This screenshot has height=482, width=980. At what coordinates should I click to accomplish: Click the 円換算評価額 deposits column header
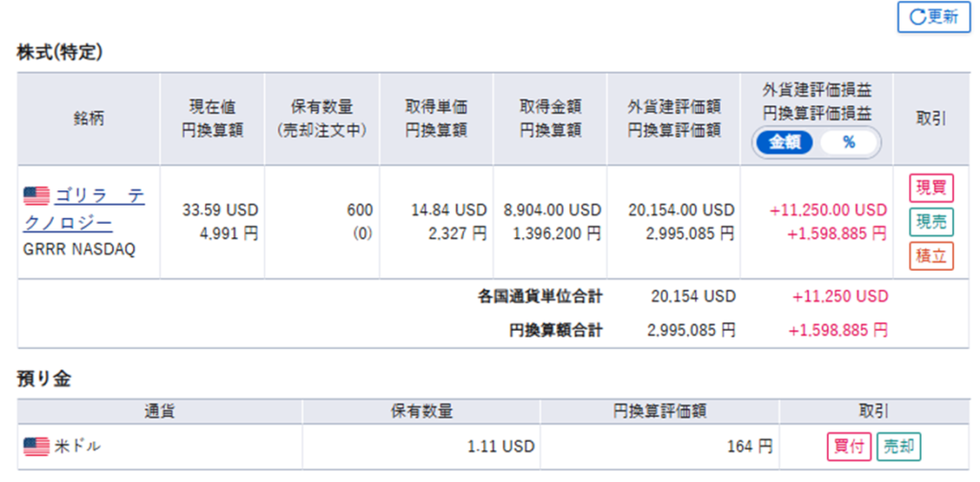[659, 412]
